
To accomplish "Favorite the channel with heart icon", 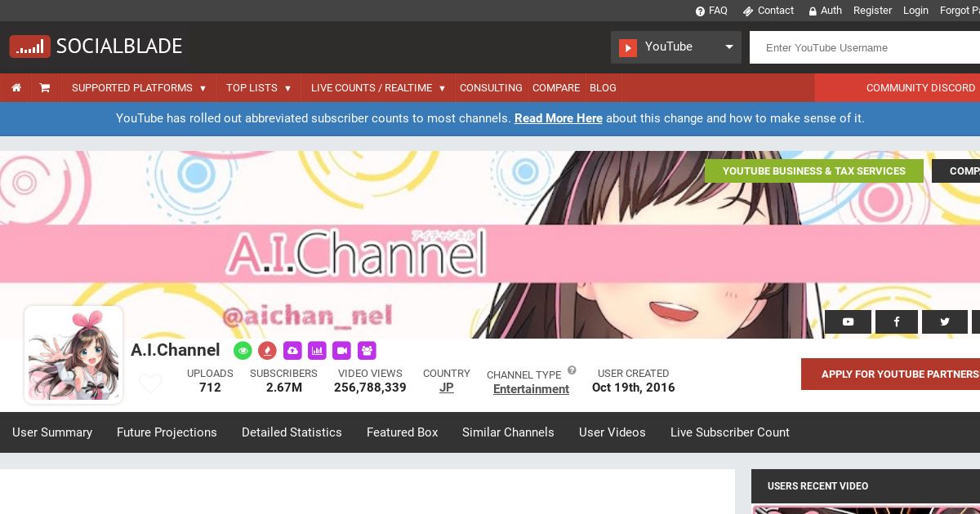I will pyautogui.click(x=150, y=383).
